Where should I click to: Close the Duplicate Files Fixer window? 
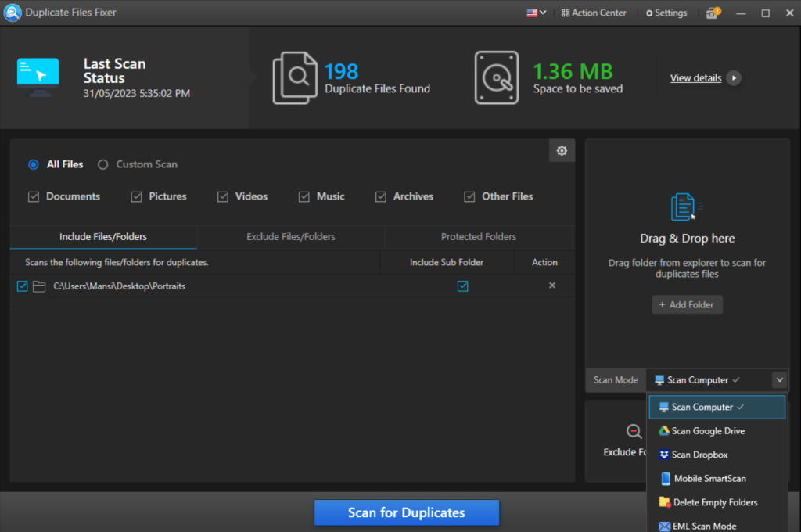point(789,13)
